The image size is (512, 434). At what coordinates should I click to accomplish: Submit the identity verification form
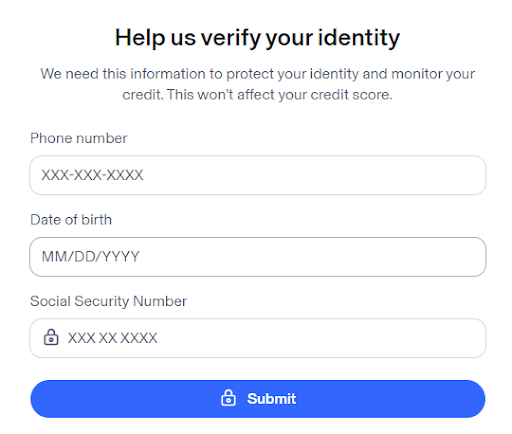click(258, 399)
